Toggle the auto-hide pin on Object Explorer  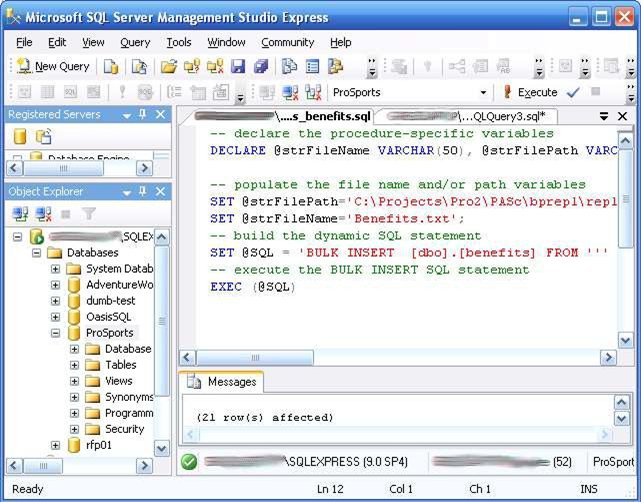143,191
